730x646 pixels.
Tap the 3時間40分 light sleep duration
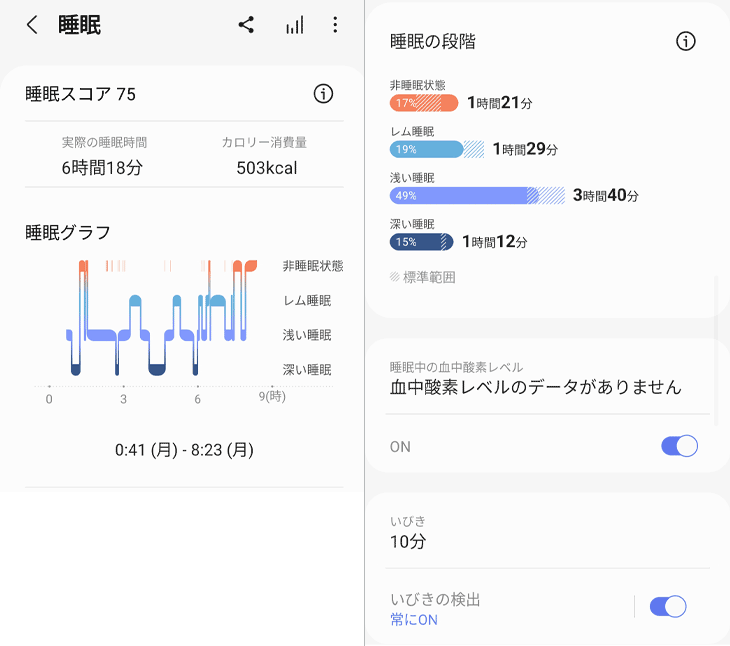(x=606, y=195)
